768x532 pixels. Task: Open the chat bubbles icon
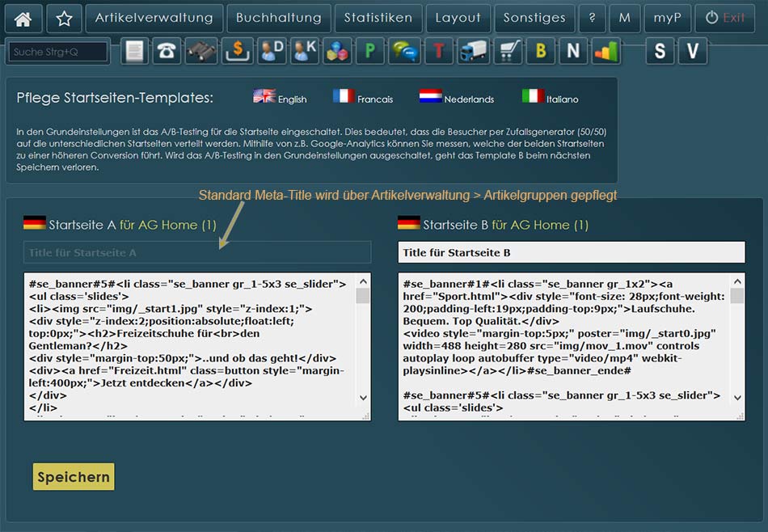pos(404,51)
